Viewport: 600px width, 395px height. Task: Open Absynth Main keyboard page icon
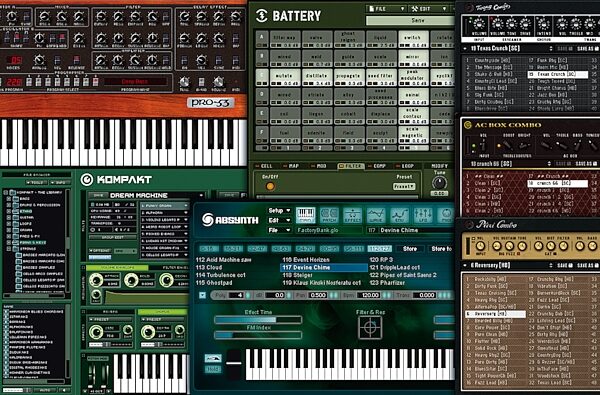305,215
